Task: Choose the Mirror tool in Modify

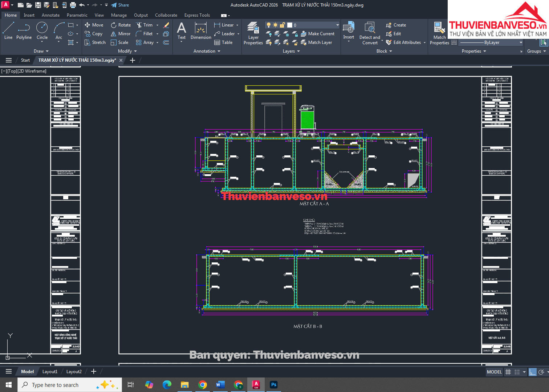Action: tap(121, 34)
